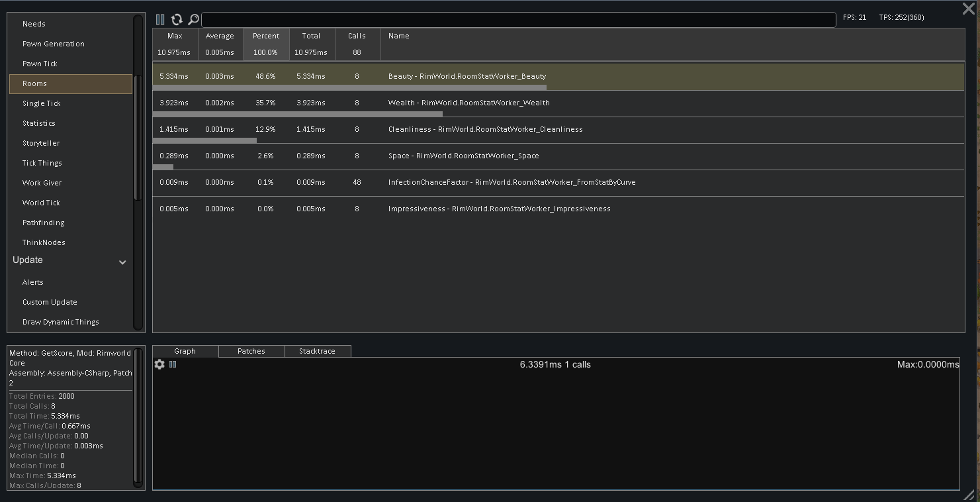Image resolution: width=980 pixels, height=502 pixels.
Task: Pause the profiler with the pause icon
Action: click(x=160, y=19)
